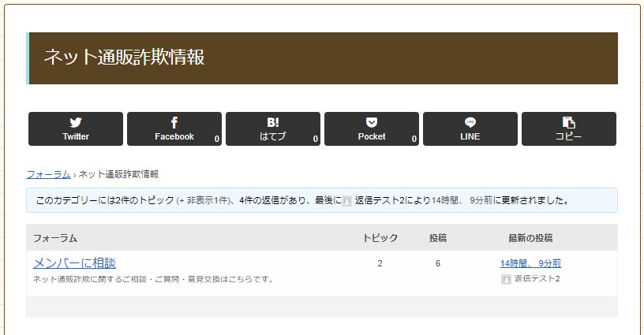644x335 pixels.
Task: Click the forum description about ご相談・ご質問
Action: (153, 279)
